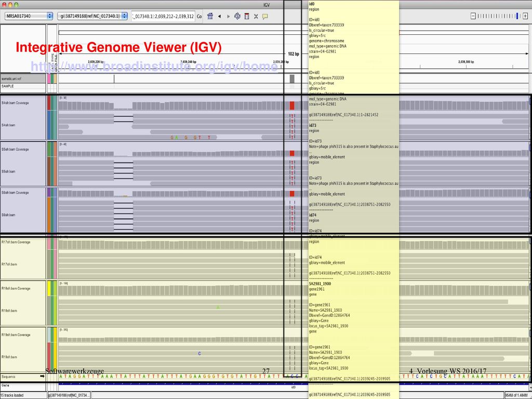
Task: Click the green A mismatch in R18sfr.bam read
Action: click(218, 307)
